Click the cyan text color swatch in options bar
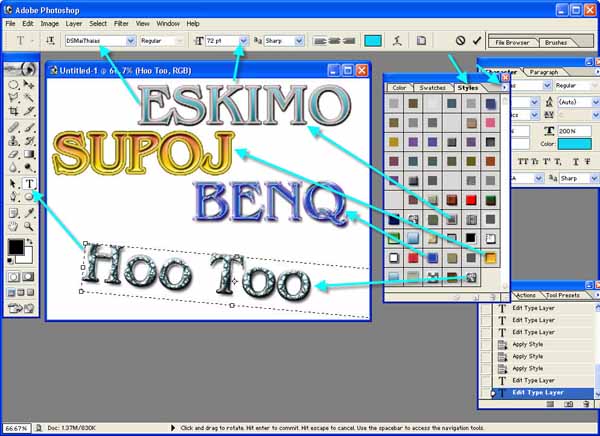600x436 pixels. [373, 41]
